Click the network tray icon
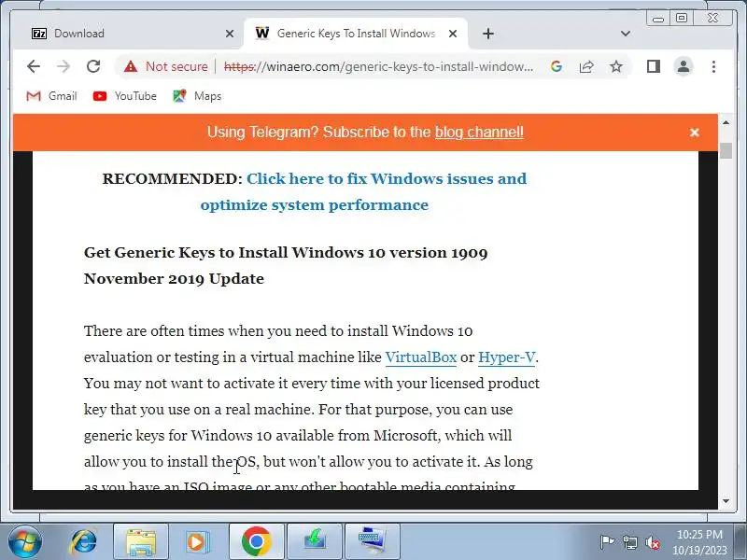The image size is (747, 560). (x=629, y=542)
